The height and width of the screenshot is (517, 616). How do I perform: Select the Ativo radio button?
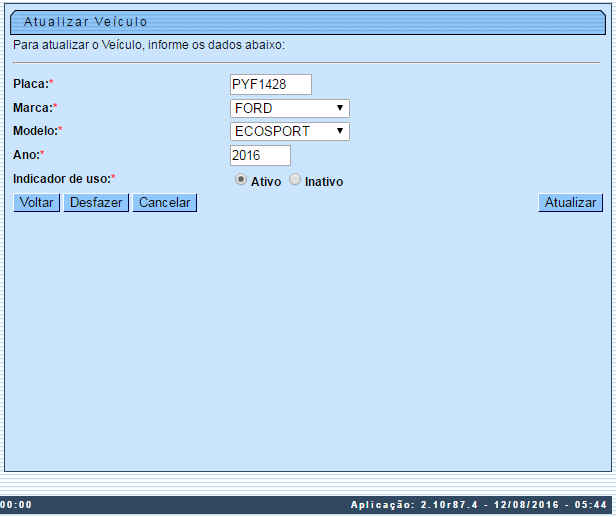(x=241, y=180)
